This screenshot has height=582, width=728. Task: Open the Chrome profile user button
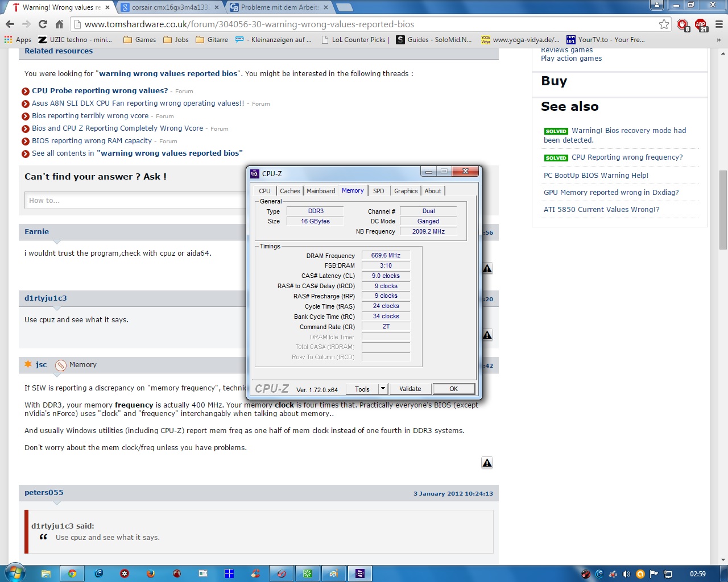click(x=657, y=5)
